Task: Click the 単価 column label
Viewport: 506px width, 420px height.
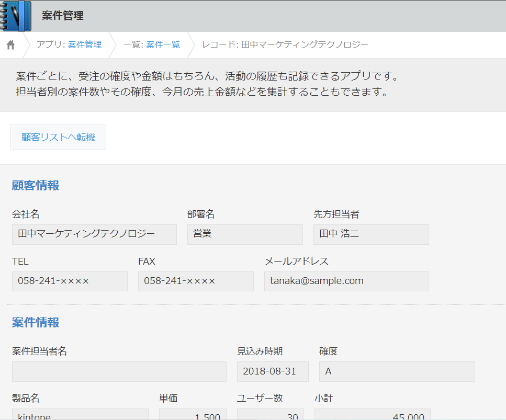Action: tap(168, 399)
